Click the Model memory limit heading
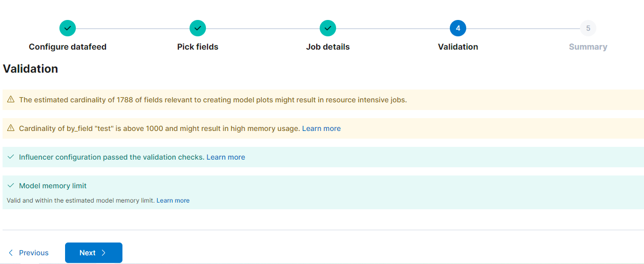The width and height of the screenshot is (644, 264). coord(53,186)
